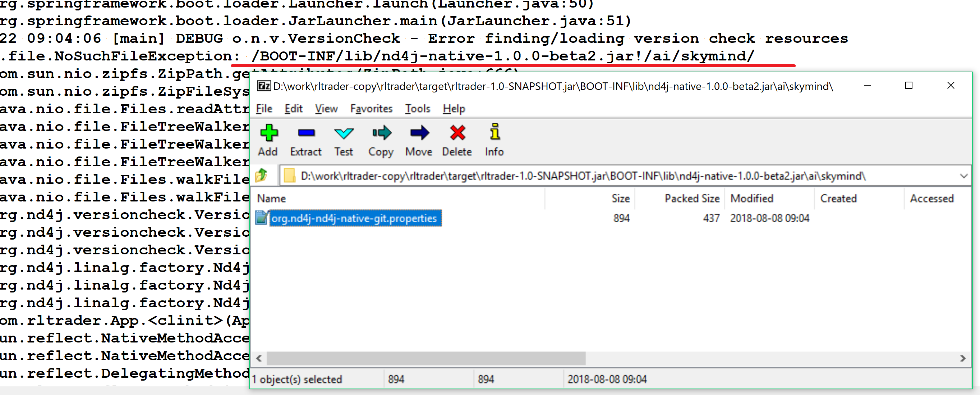Select org.nd4j-nd4j-native-git.properties file
This screenshot has width=980, height=395.
[354, 218]
